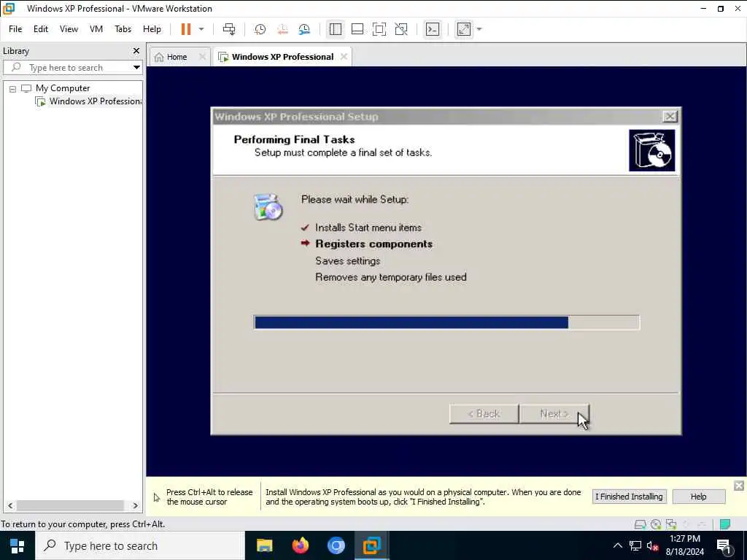
Task: Open the Snapshot Manager icon
Action: coord(304,29)
